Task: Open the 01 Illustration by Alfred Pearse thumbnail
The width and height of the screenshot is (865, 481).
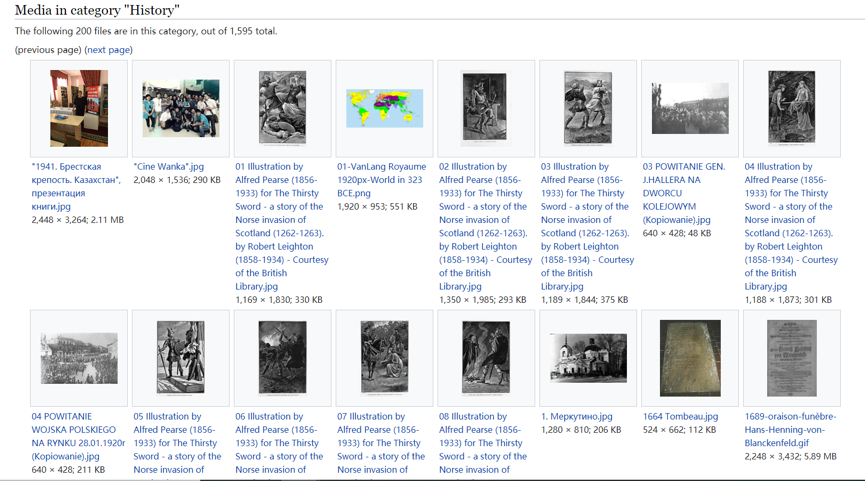Action: pos(282,108)
